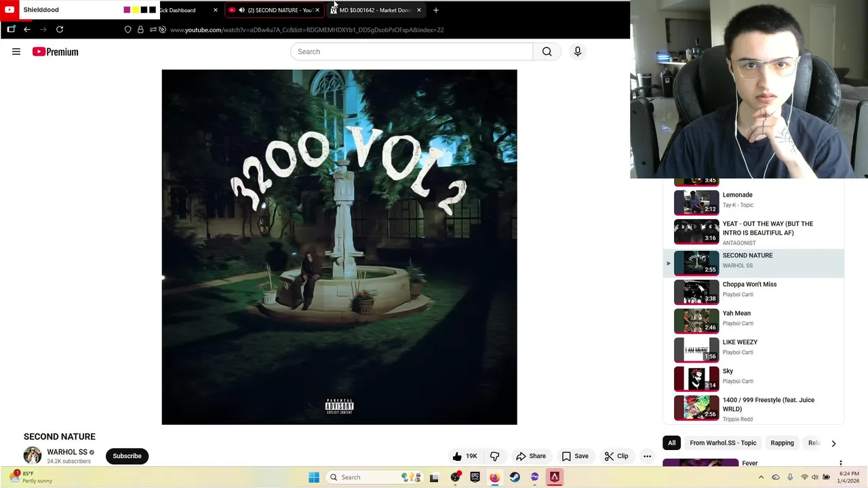Select the Rapping filter chip
The width and height of the screenshot is (868, 488).
pyautogui.click(x=782, y=443)
